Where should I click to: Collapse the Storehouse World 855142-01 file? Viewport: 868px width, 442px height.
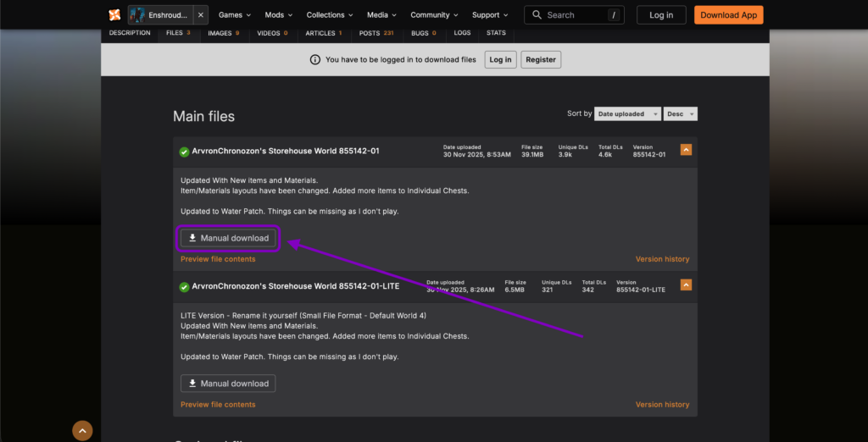coord(686,150)
